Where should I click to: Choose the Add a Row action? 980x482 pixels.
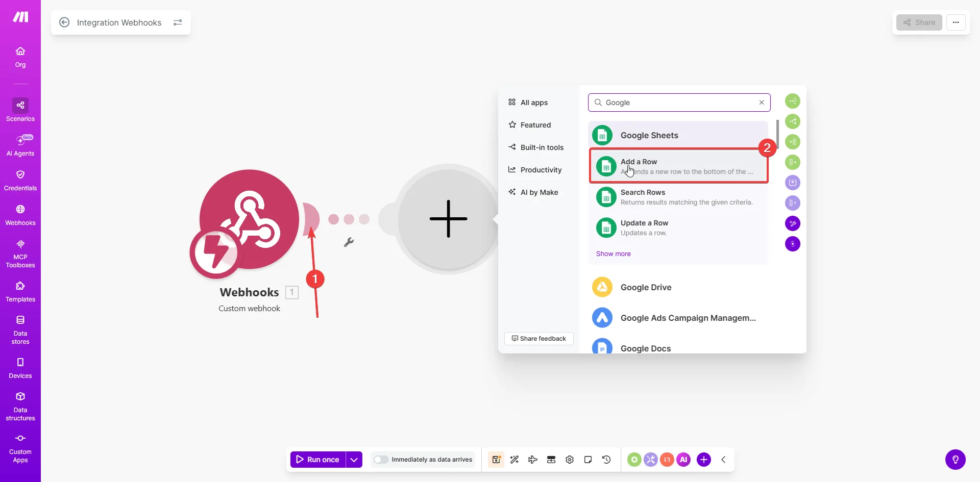tap(679, 166)
